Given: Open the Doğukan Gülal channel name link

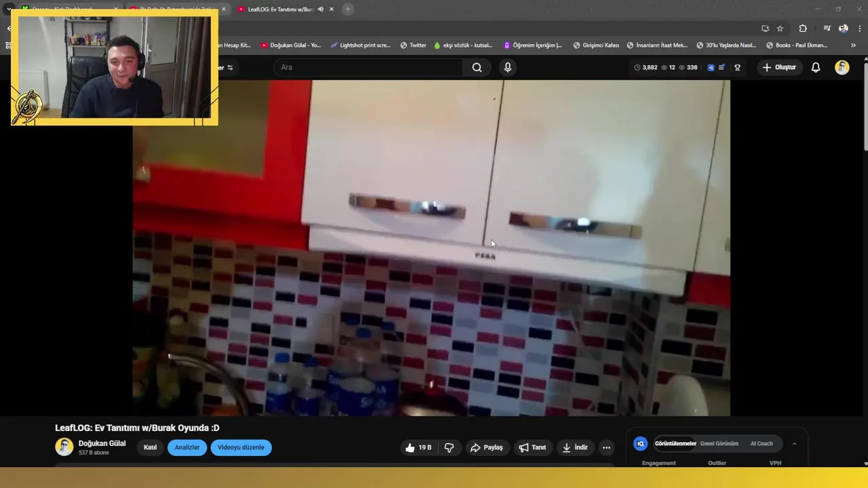Looking at the screenshot, I should [102, 443].
